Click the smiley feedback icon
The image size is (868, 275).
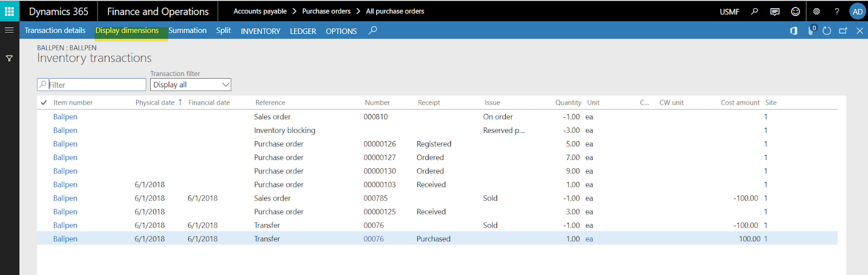(795, 11)
